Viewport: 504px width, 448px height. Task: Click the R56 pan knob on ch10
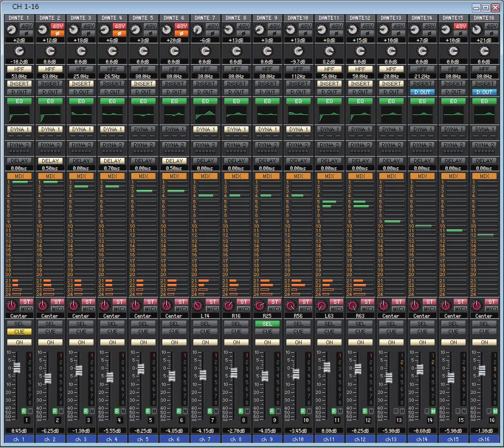pos(290,305)
